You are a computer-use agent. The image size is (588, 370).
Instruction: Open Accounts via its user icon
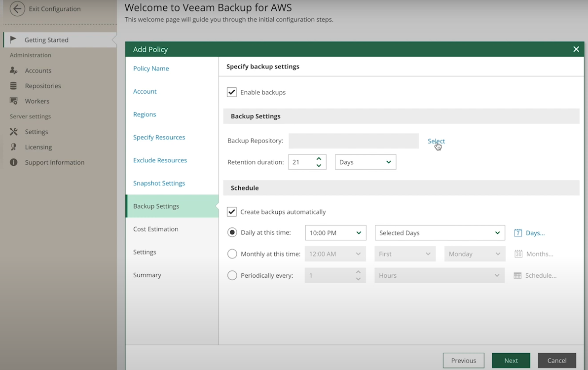click(14, 71)
